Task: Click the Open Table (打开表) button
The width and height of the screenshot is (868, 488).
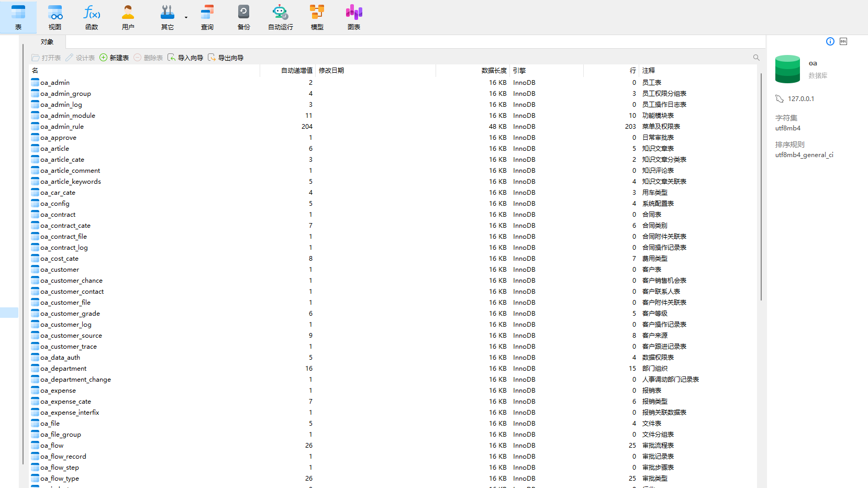Action: 46,58
